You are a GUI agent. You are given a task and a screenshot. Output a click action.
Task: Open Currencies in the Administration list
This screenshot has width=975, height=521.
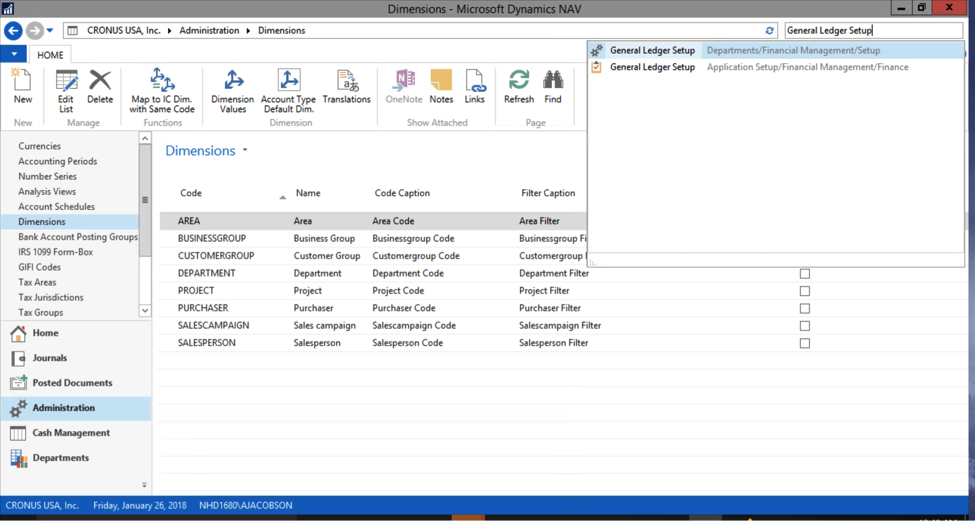point(40,146)
